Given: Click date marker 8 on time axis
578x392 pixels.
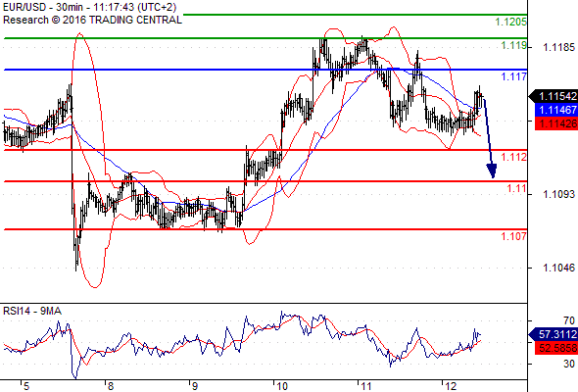Looking at the screenshot, I should click(x=111, y=386).
